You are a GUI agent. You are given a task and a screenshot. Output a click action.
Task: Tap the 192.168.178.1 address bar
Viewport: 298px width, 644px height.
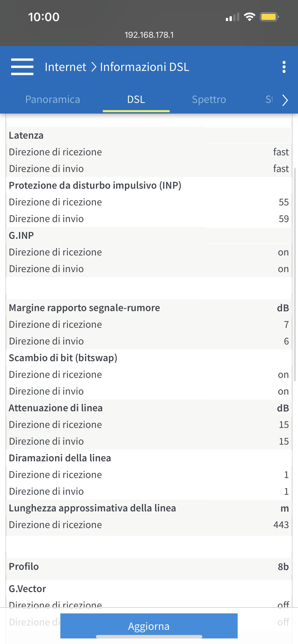tap(149, 35)
